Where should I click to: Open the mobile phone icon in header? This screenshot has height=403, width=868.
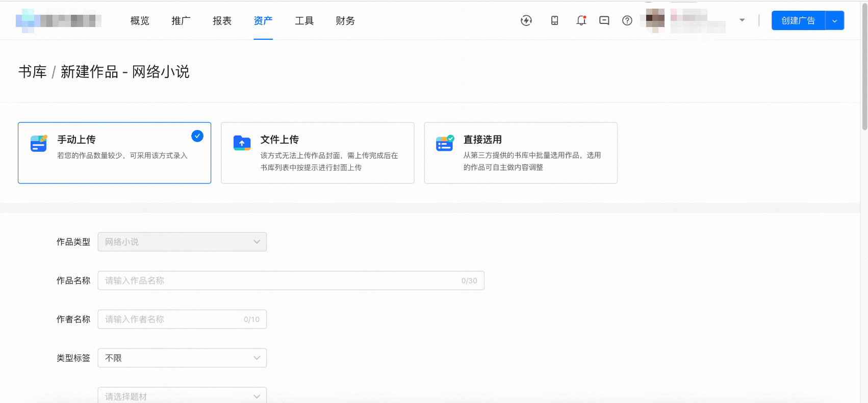point(554,20)
